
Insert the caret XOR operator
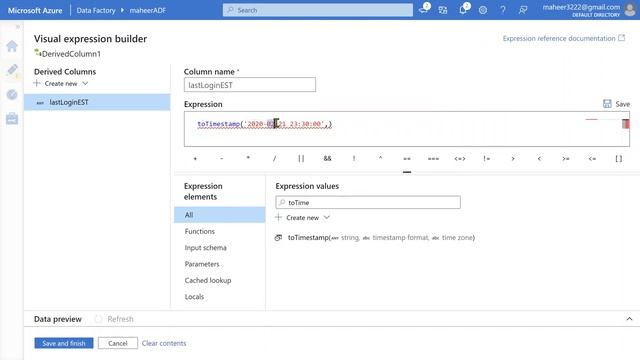pos(380,158)
